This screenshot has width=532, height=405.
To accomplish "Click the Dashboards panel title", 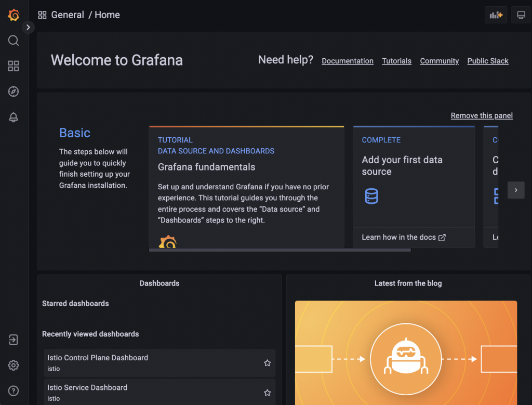I will [159, 283].
